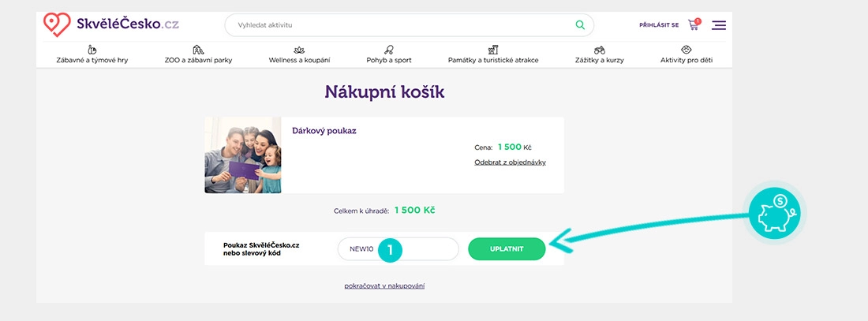Click the SkvěléČesko.cz heart logo
This screenshot has height=321, width=868.
pos(57,24)
